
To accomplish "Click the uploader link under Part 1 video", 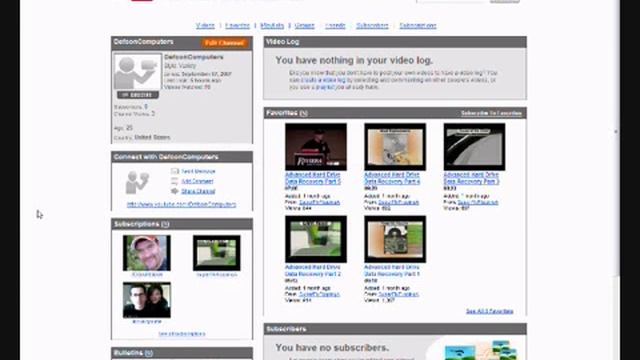I will (398, 294).
